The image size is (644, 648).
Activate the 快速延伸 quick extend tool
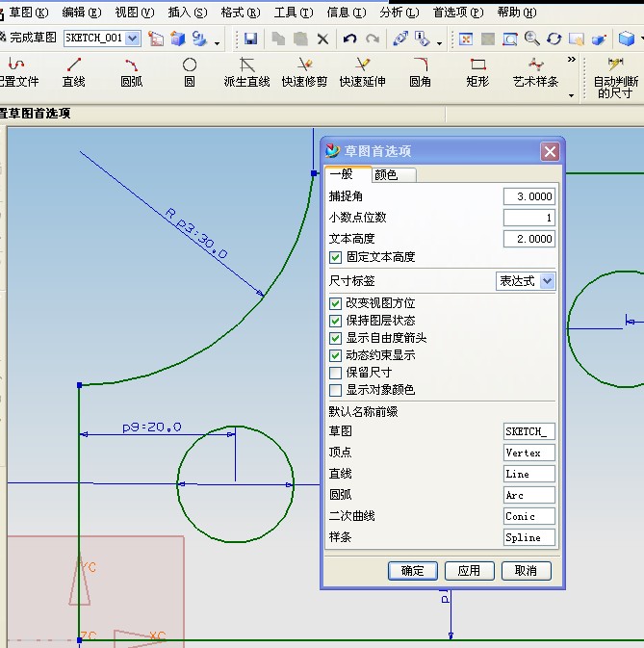(362, 73)
